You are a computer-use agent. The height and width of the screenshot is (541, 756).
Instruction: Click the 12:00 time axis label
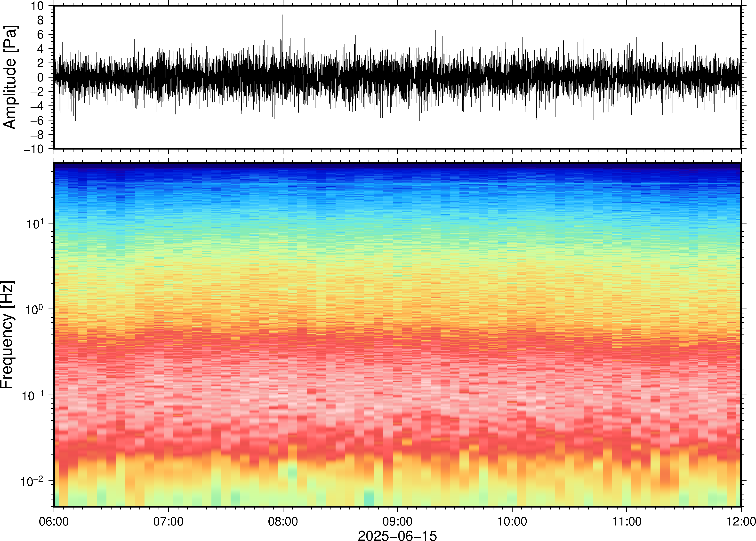(x=741, y=521)
